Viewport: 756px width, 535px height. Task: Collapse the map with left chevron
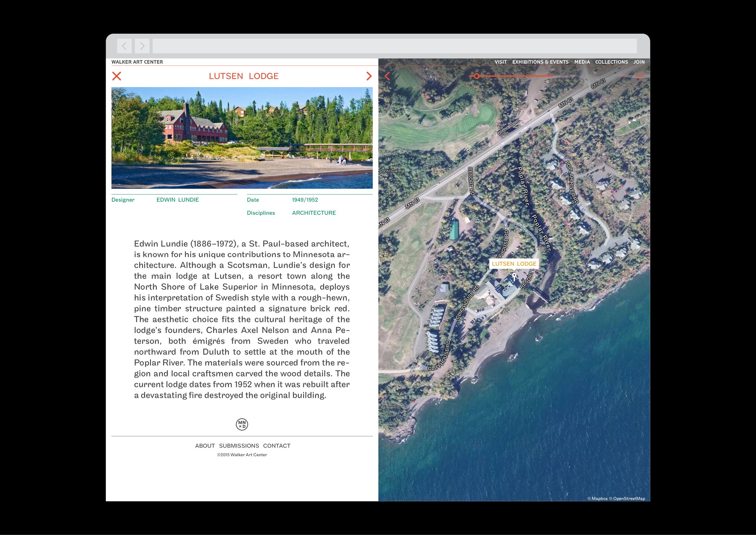point(387,76)
